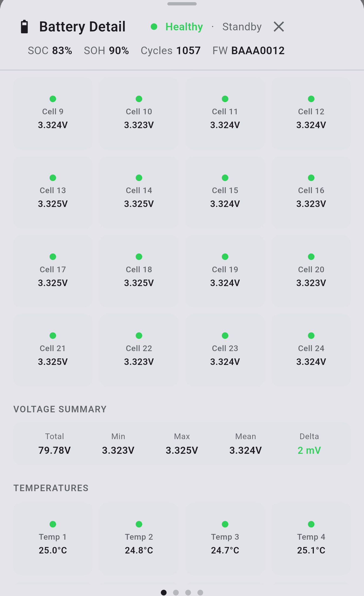The height and width of the screenshot is (596, 364).
Task: Click the green Healthy status dot
Action: point(154,27)
